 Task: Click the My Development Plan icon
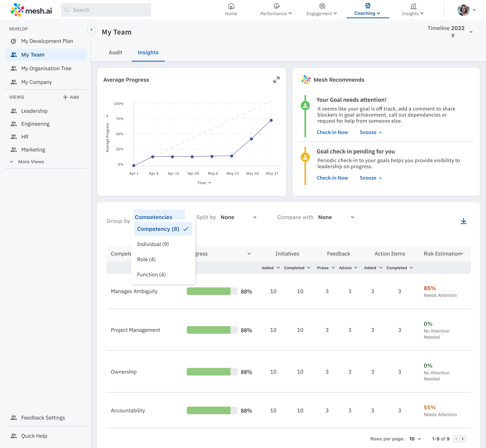[14, 41]
